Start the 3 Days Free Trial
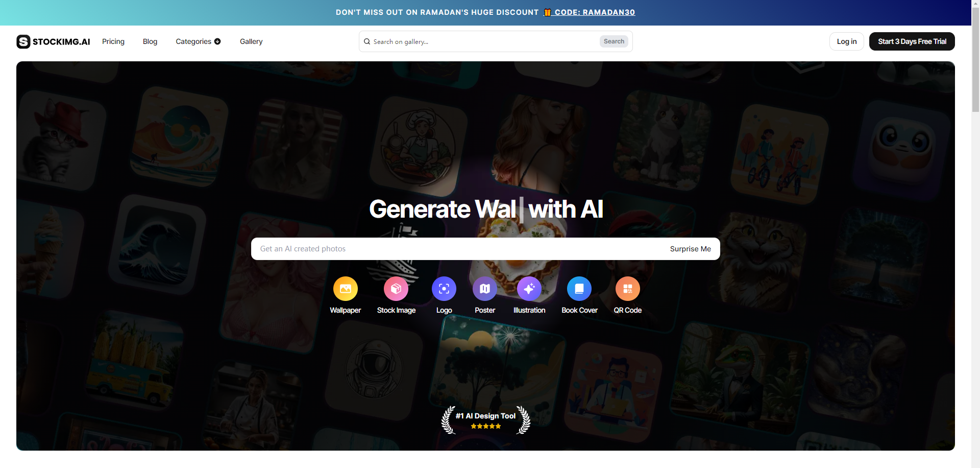This screenshot has height=468, width=980. pos(912,41)
